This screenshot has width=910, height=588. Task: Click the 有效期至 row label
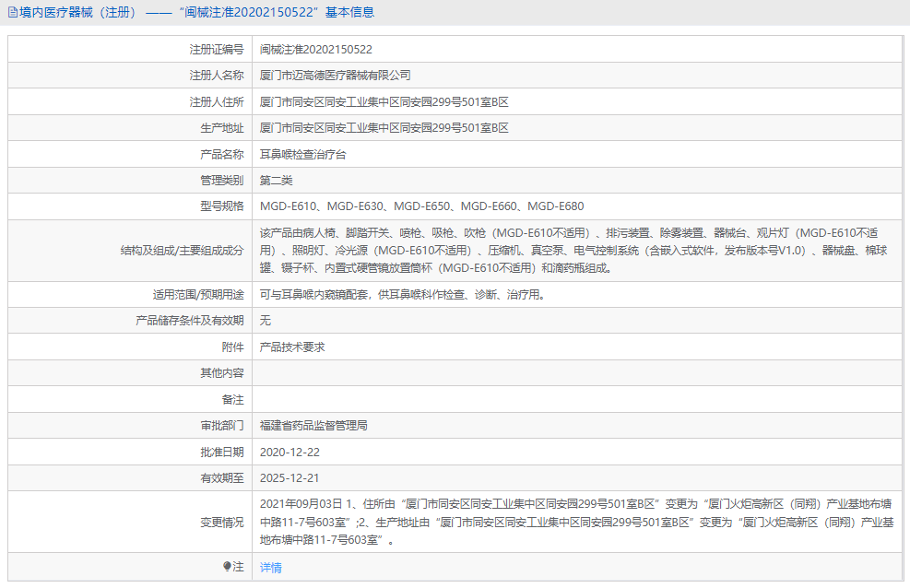pos(221,478)
